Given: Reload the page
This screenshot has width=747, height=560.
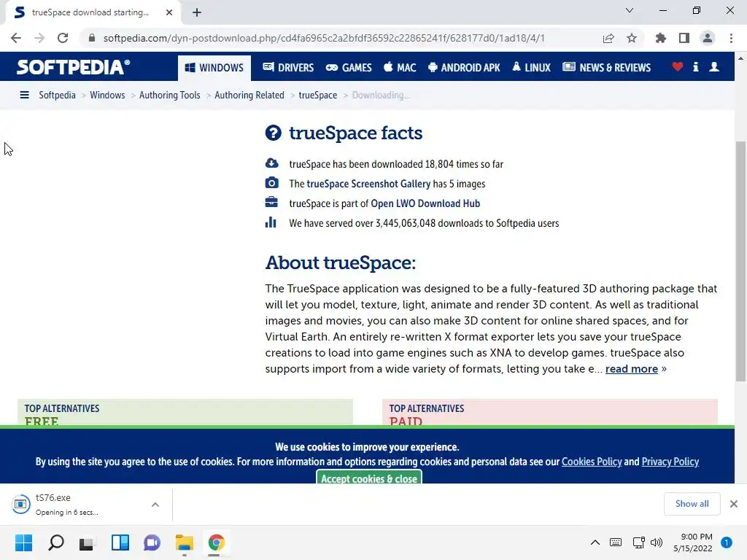Looking at the screenshot, I should (63, 38).
